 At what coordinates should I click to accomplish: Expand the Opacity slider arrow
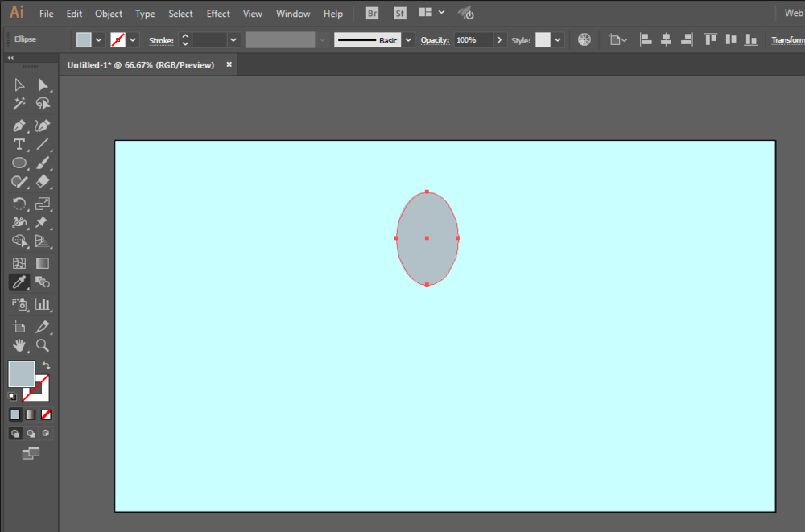(x=499, y=40)
